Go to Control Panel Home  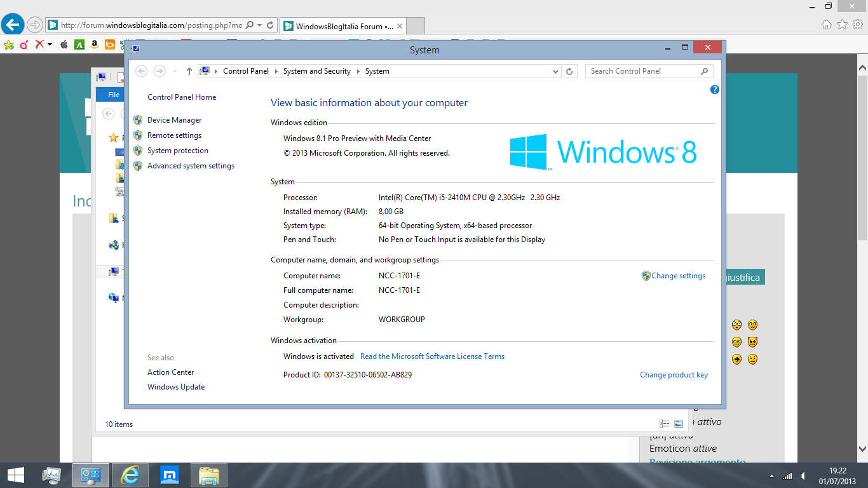coord(182,97)
